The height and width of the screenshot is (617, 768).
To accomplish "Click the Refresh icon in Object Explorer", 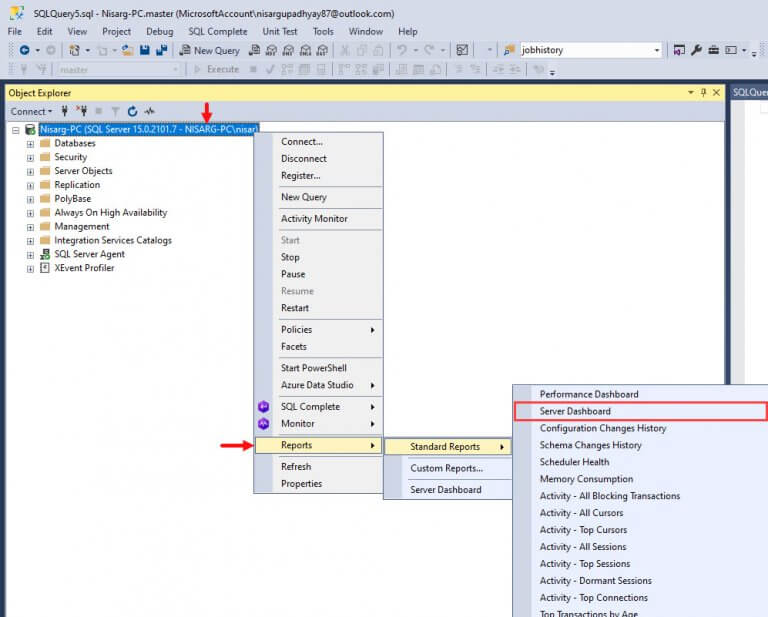I will [132, 112].
